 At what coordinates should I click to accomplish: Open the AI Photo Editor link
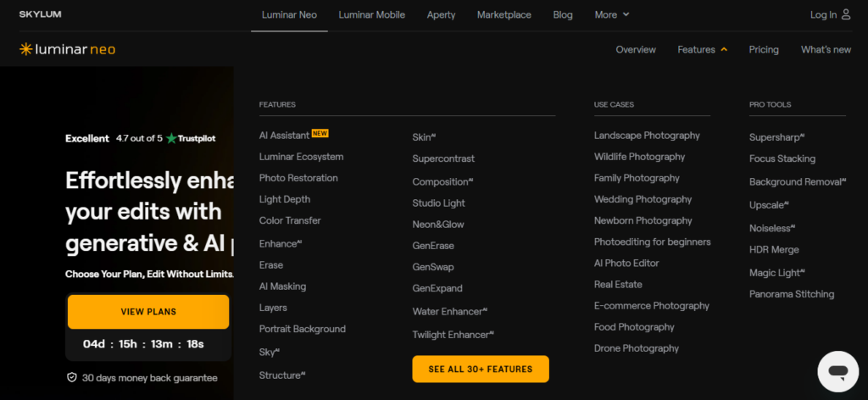coord(626,264)
